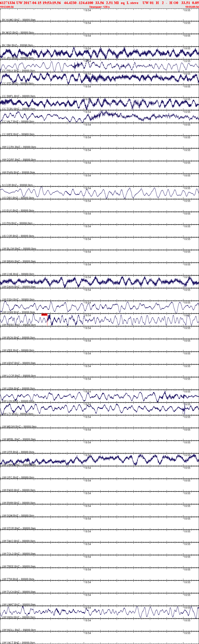Select the UW TTW BHZ station label
Viewport: 199px width, 644px height.
[18, 579]
